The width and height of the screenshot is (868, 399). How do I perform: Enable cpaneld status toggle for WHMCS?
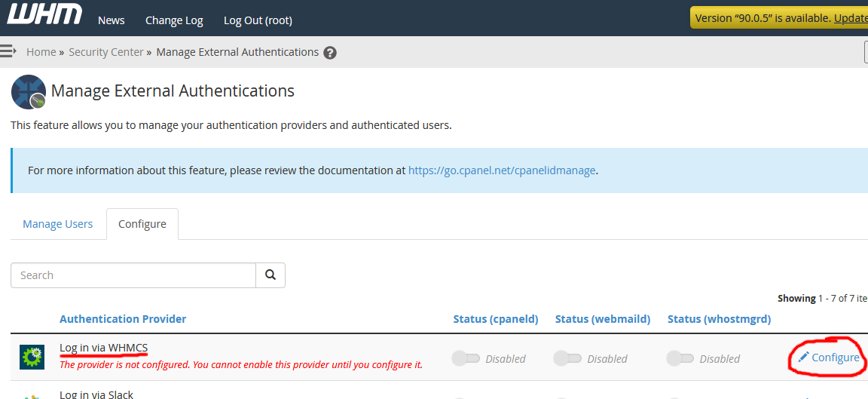point(466,358)
